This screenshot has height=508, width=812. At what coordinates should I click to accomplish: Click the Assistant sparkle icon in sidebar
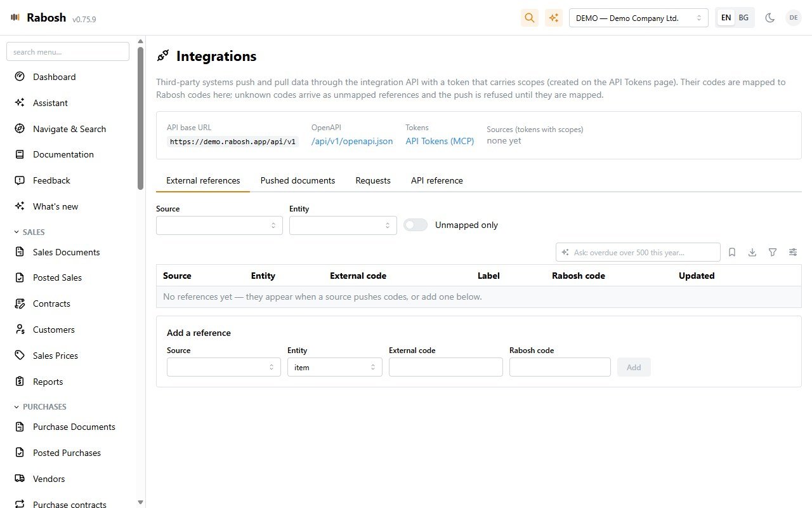click(x=20, y=103)
